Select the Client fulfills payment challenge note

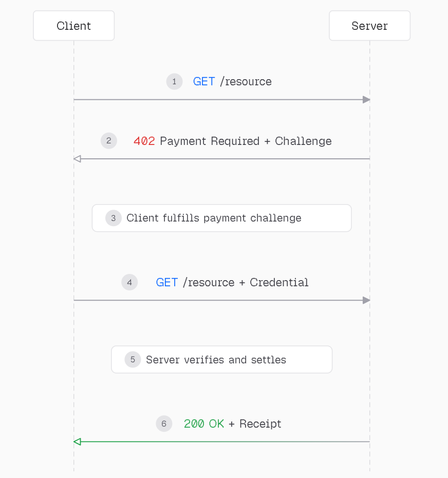(x=221, y=218)
